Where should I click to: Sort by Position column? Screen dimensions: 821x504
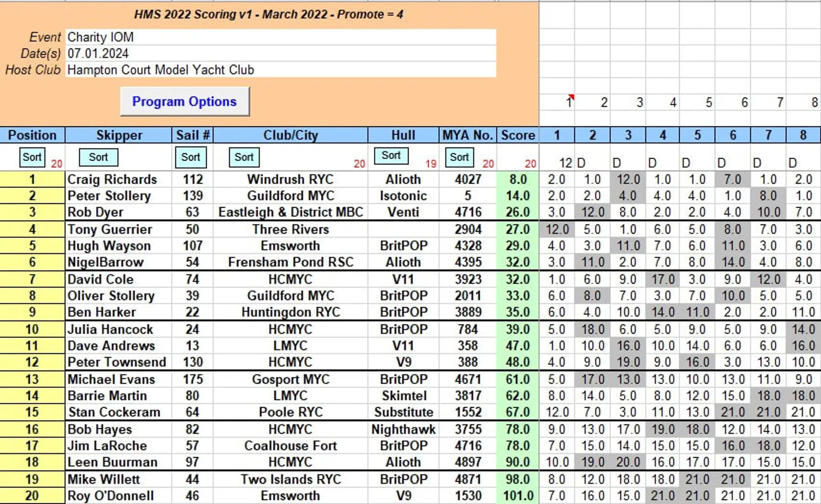click(x=32, y=157)
